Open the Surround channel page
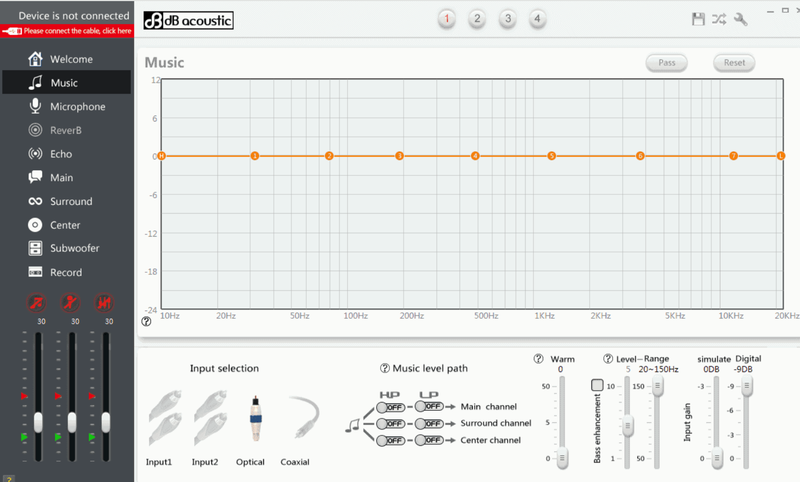The width and height of the screenshot is (800, 482). (66, 201)
